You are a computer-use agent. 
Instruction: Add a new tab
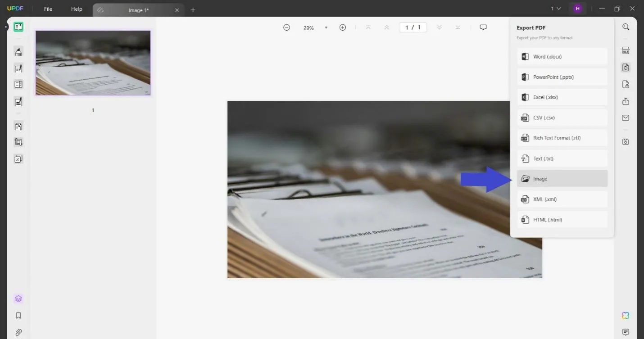(193, 10)
